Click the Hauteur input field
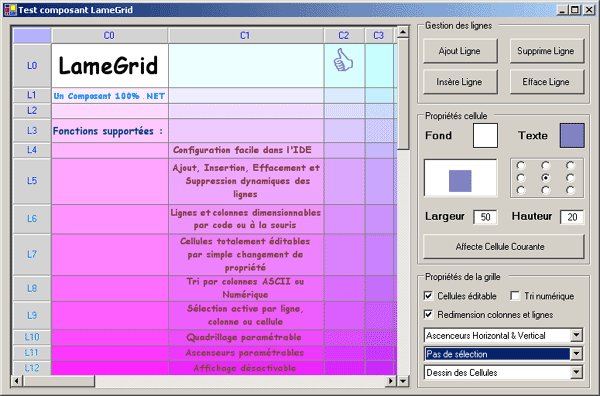This screenshot has width=600, height=396. 572,217
